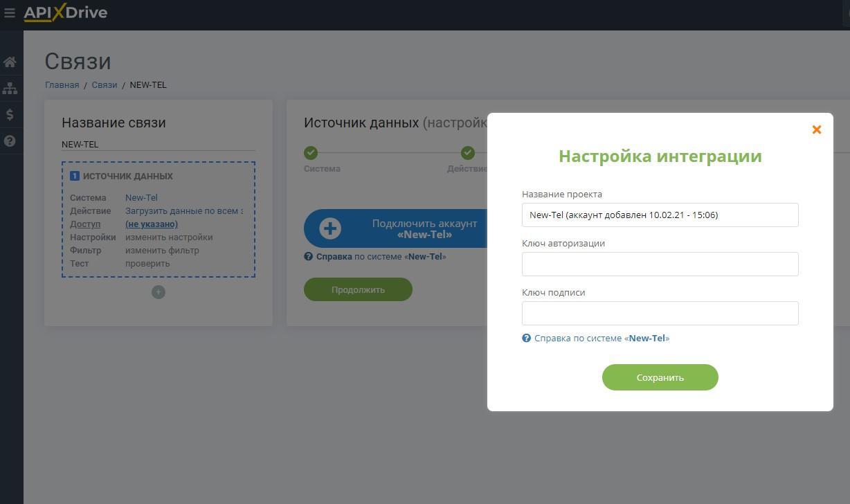The width and height of the screenshot is (850, 504).
Task: Open 'Справка по системе New-Tel' link in dialog
Action: [x=602, y=339]
